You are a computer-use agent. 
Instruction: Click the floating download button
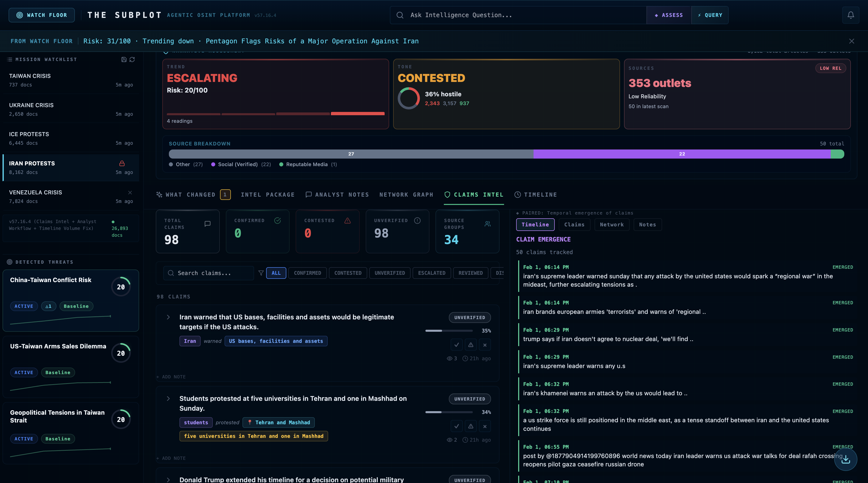coord(845,459)
